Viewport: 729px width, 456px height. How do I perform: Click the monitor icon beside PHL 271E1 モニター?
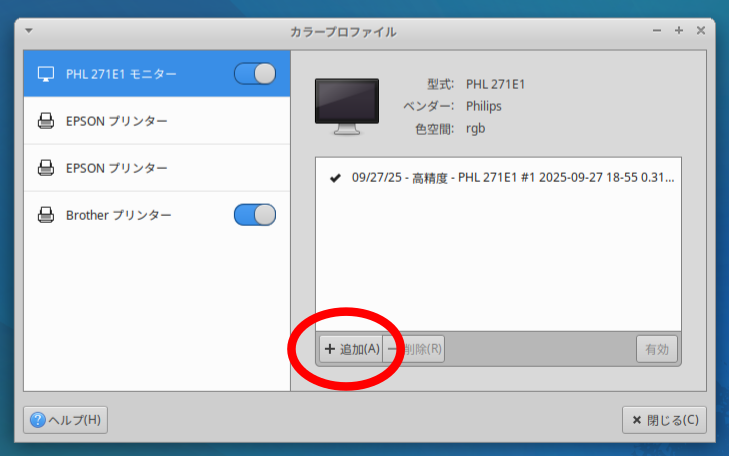point(45,74)
